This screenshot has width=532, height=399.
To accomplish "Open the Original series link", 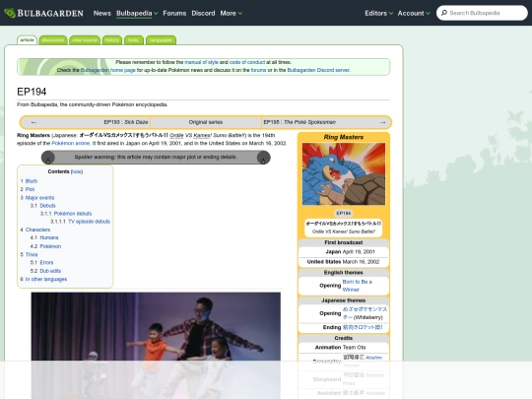I will (206, 122).
